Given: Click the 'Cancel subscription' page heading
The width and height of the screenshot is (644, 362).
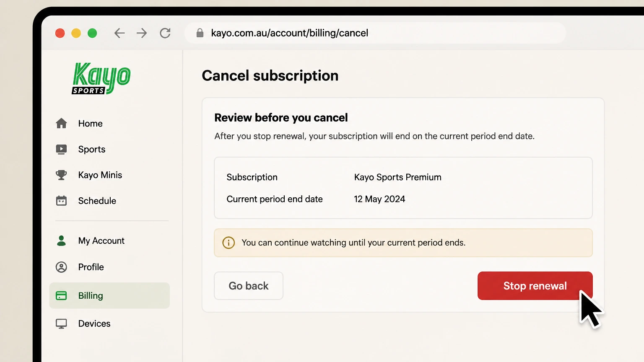Looking at the screenshot, I should pyautogui.click(x=270, y=76).
